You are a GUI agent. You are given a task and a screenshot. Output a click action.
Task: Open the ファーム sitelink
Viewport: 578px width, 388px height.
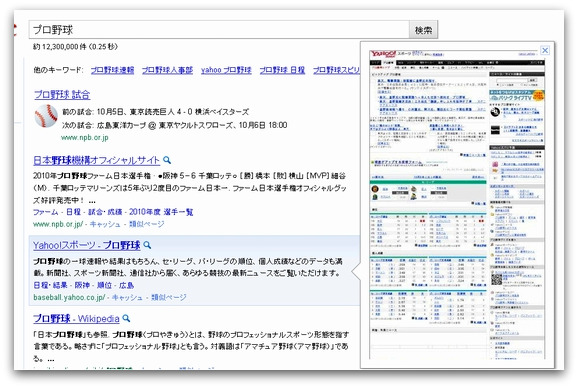46,212
